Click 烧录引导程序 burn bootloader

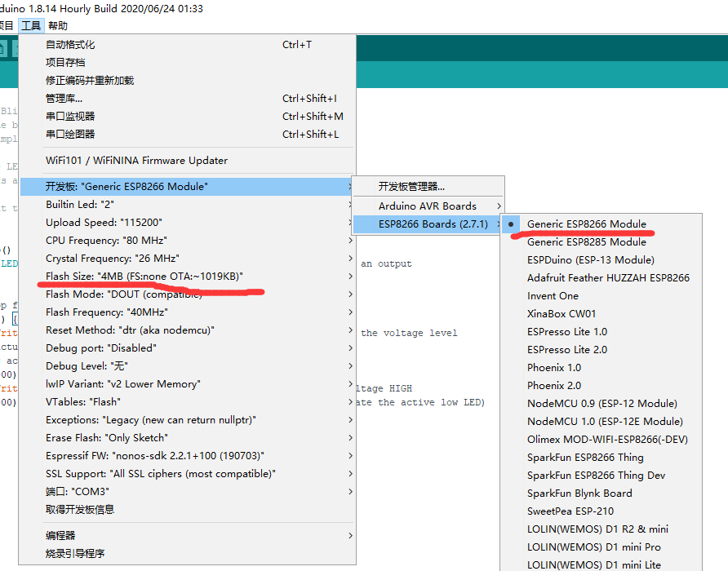click(x=188, y=554)
